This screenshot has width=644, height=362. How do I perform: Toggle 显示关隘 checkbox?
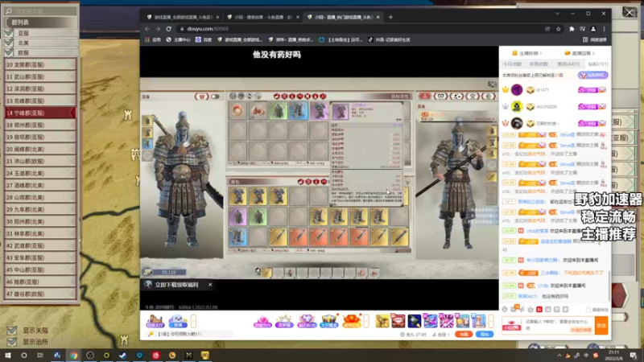click(x=12, y=331)
